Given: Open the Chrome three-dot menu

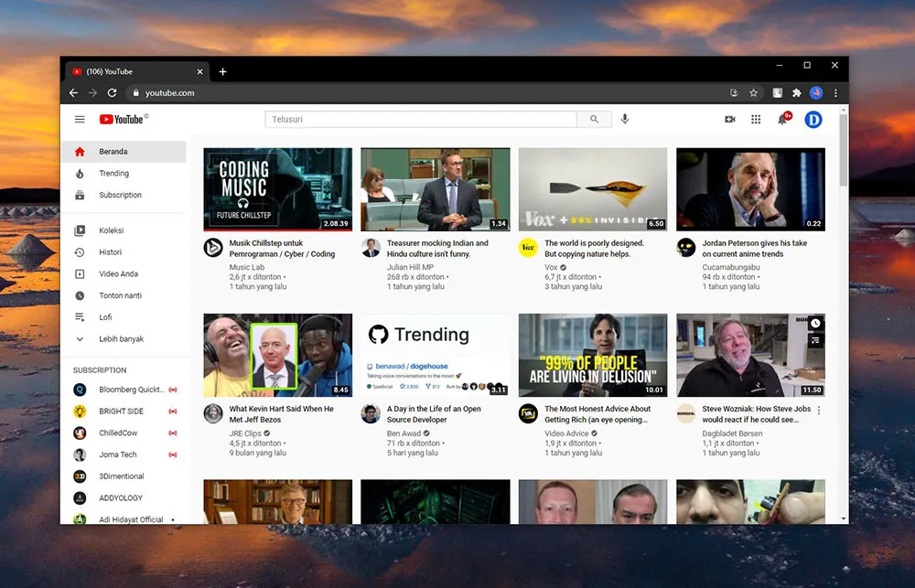Looking at the screenshot, I should (835, 93).
